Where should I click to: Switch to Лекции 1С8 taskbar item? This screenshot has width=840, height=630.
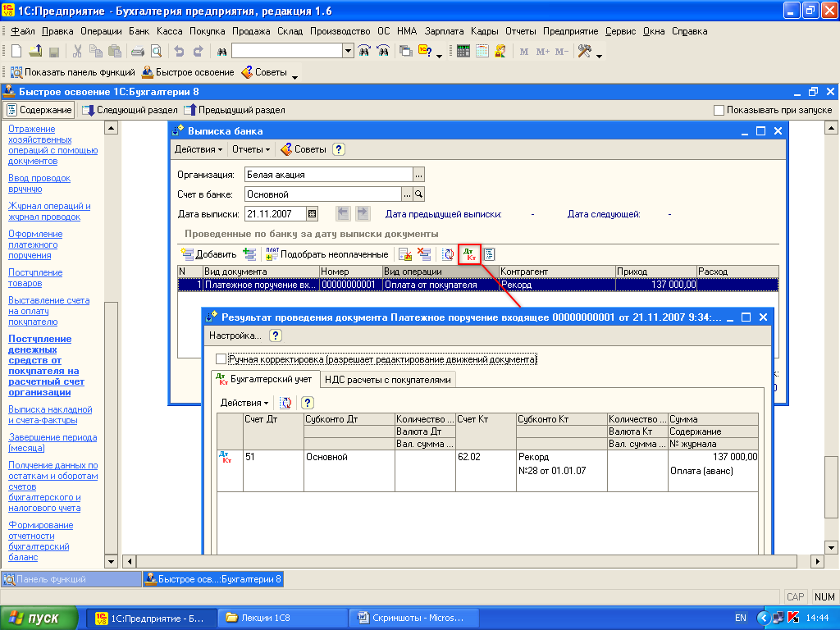coord(282,619)
